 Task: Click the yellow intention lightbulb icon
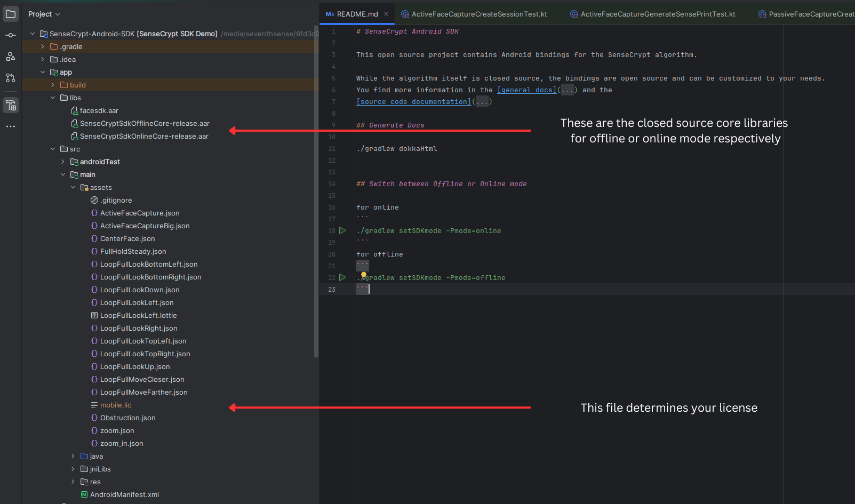click(x=364, y=275)
